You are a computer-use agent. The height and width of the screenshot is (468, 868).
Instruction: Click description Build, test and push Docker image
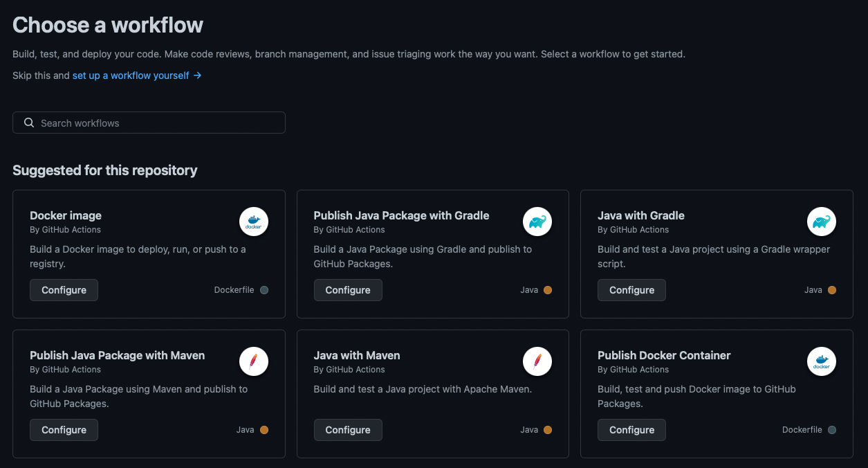696,396
